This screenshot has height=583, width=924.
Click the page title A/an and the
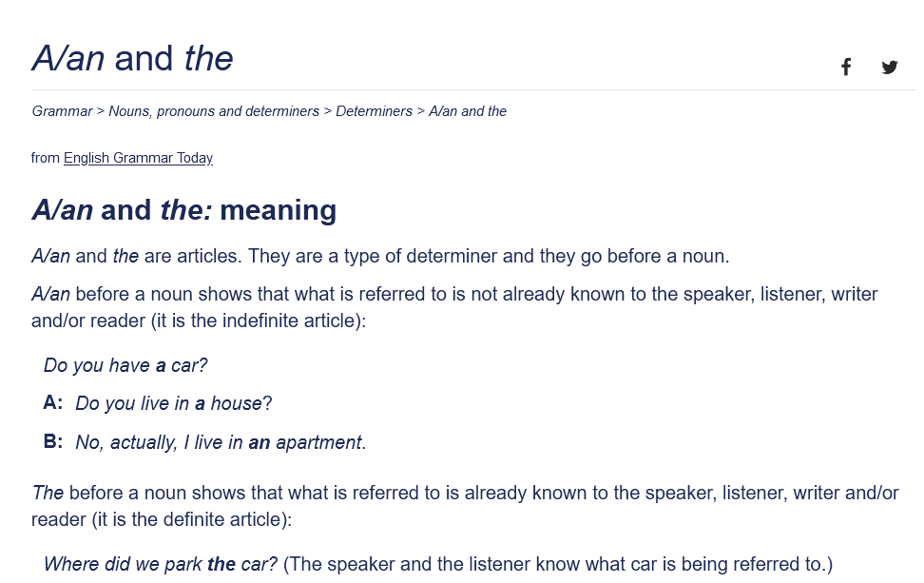click(x=132, y=58)
